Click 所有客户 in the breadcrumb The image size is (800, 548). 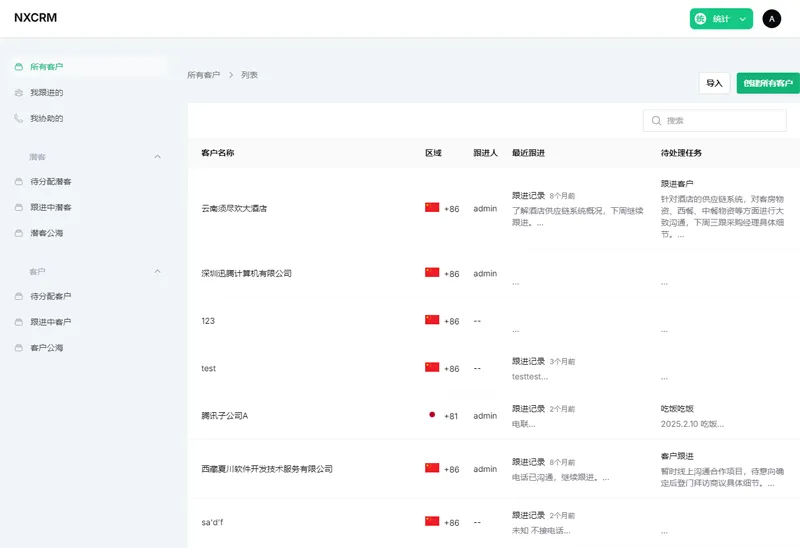(x=203, y=75)
